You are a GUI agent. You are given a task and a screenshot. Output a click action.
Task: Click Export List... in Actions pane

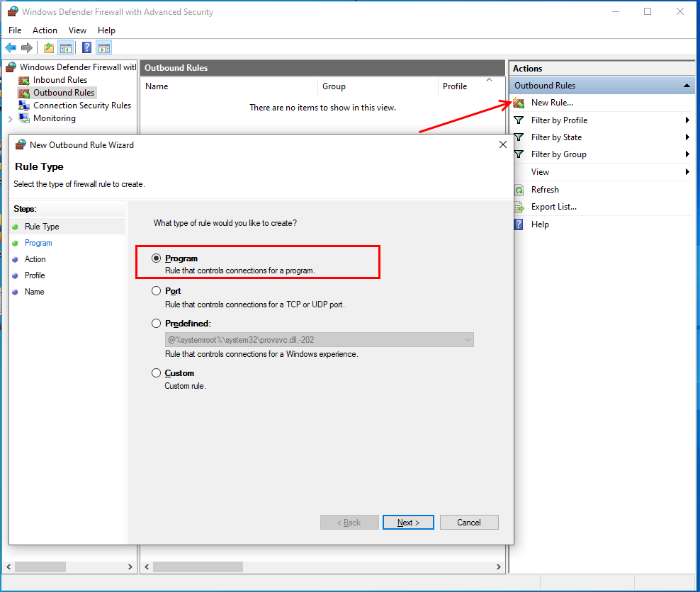point(554,207)
